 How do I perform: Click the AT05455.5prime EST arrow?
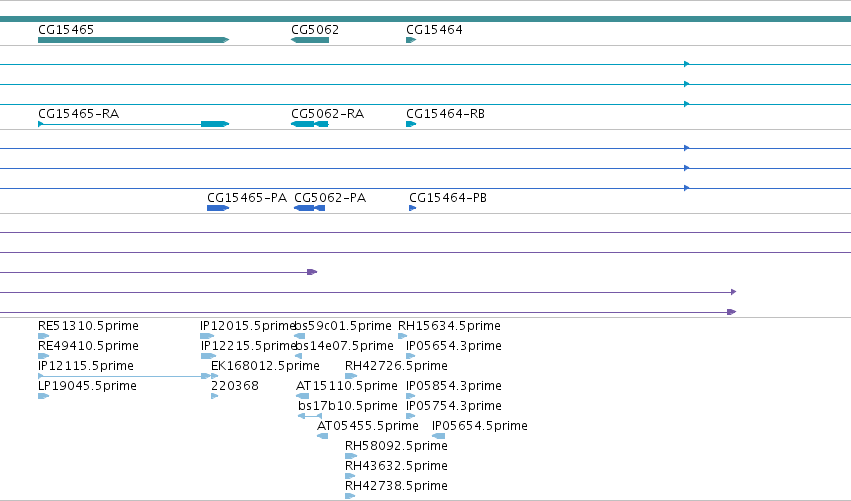coord(322,436)
